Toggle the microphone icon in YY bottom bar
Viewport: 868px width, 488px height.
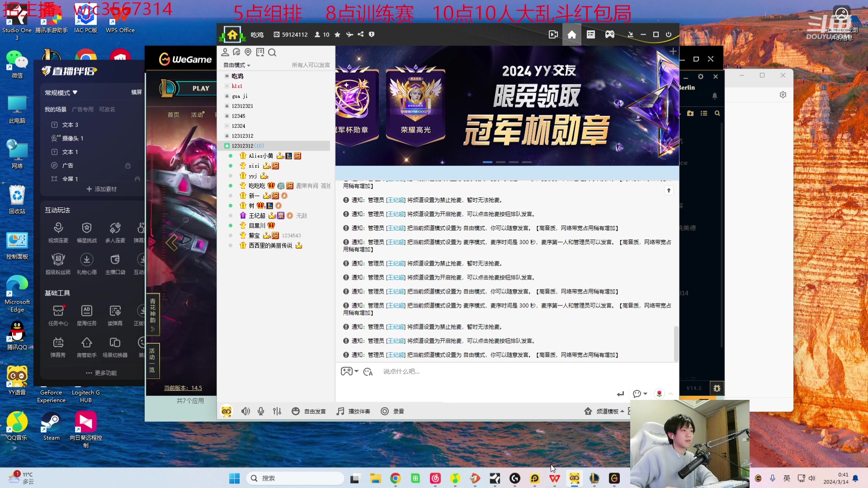pyautogui.click(x=261, y=411)
